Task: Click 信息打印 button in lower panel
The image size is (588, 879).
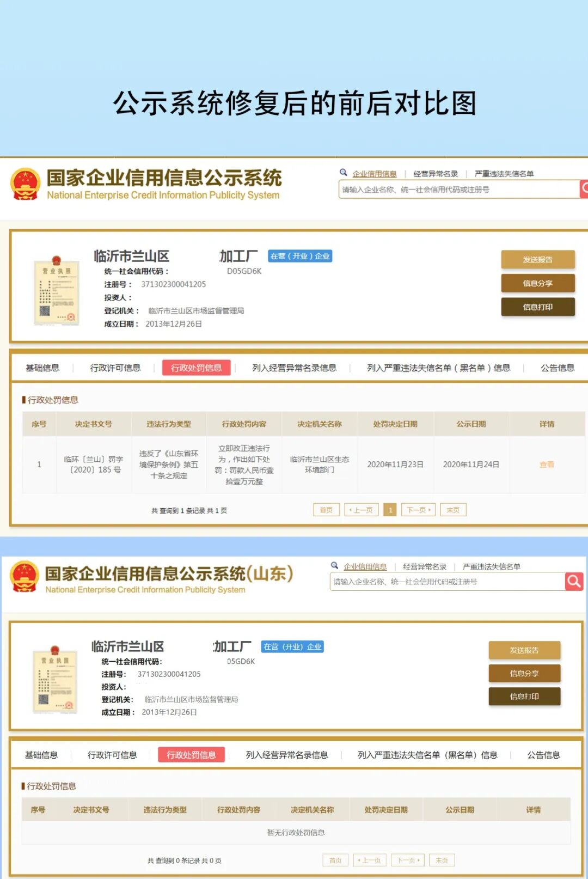Action: tap(524, 696)
